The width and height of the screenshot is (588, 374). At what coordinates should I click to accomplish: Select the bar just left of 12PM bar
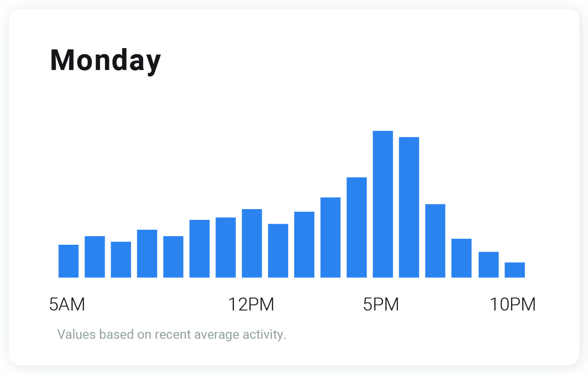pyautogui.click(x=226, y=247)
